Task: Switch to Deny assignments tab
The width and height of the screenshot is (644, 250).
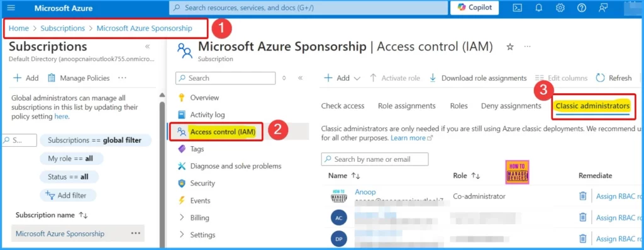Action: click(511, 106)
